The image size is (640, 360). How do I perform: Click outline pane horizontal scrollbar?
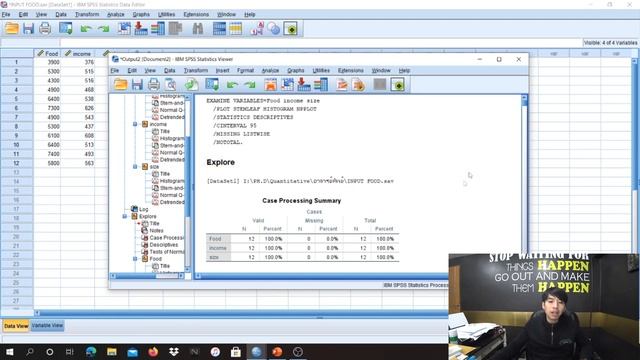pos(147,276)
